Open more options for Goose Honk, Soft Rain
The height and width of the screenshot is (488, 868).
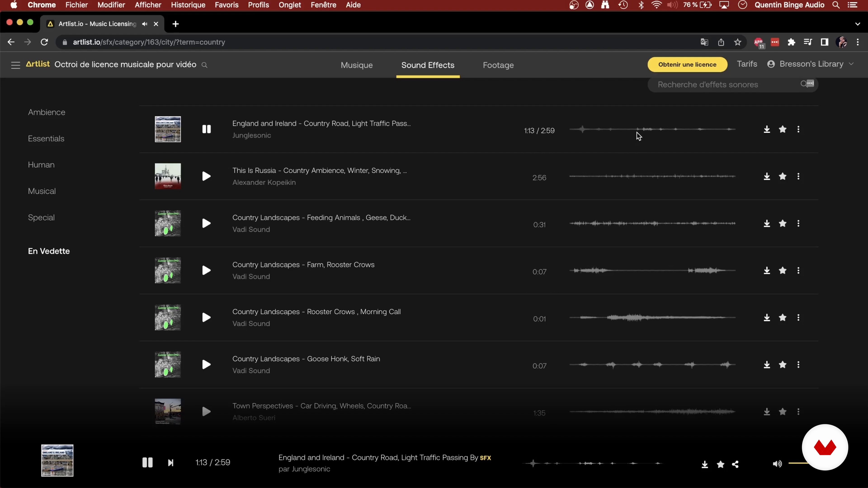coord(798,365)
